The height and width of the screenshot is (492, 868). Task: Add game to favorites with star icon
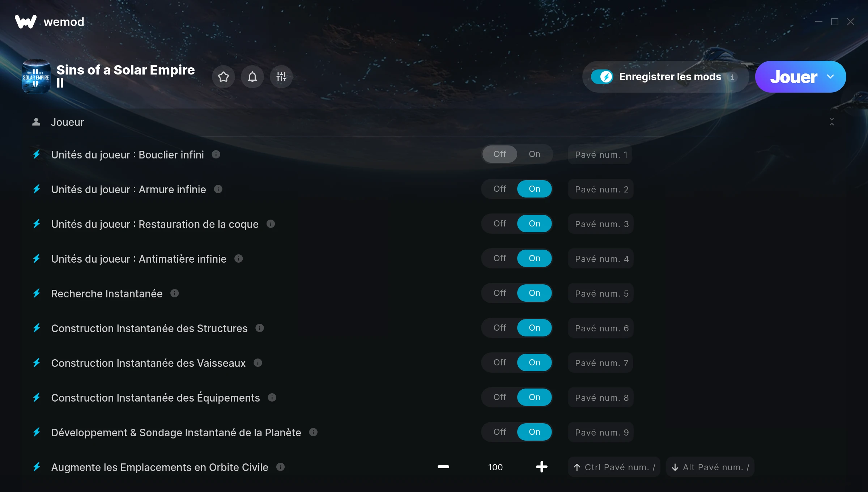(x=223, y=77)
